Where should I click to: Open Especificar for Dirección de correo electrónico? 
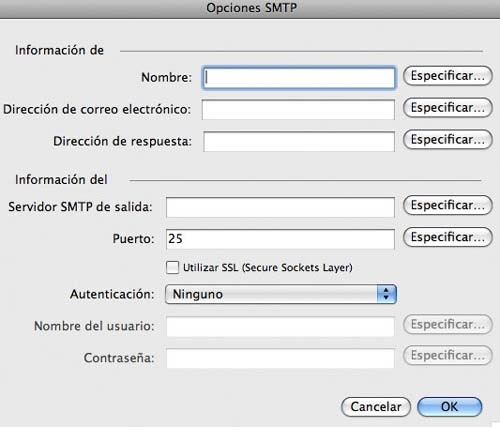click(448, 108)
